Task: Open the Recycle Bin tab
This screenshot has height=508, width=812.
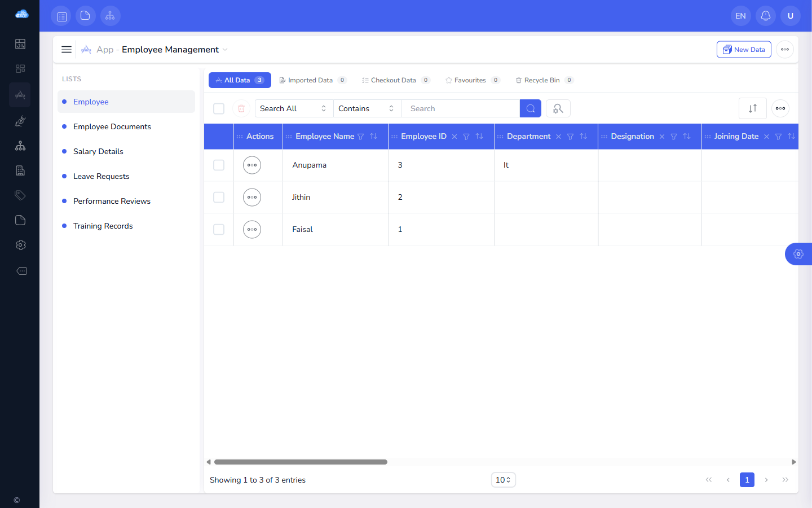Action: tap(544, 80)
